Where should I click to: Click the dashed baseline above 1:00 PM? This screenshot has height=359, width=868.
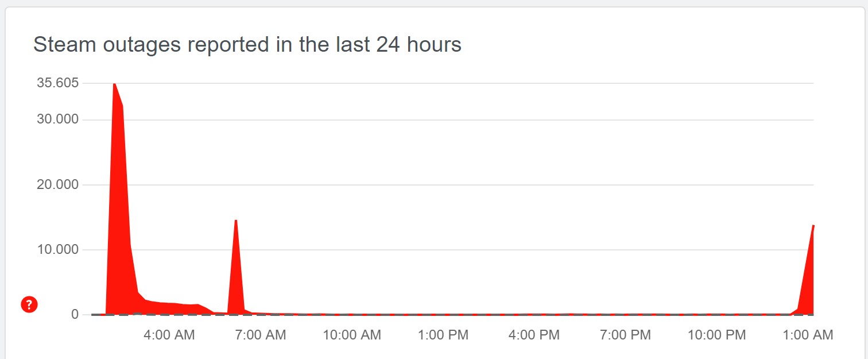(x=443, y=314)
